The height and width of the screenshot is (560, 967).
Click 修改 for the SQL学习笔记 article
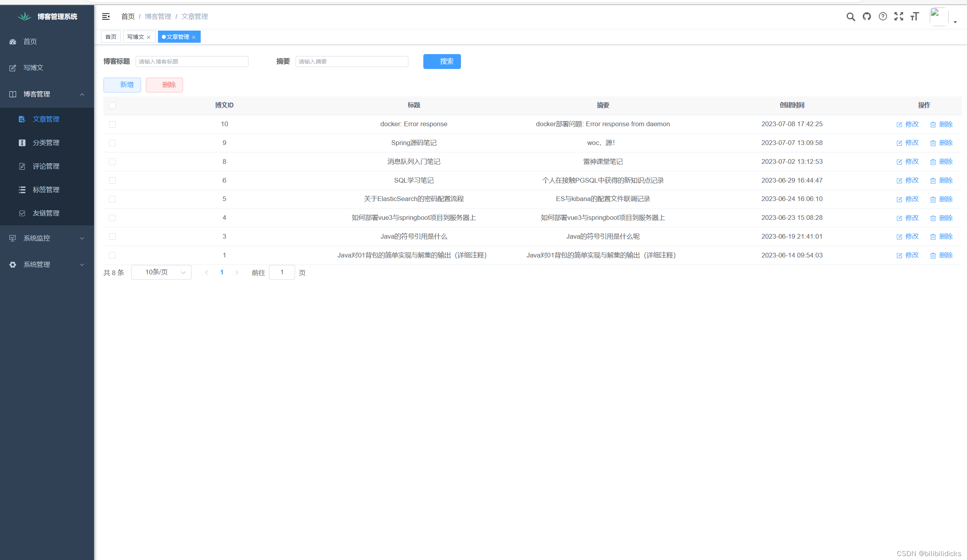(x=908, y=180)
